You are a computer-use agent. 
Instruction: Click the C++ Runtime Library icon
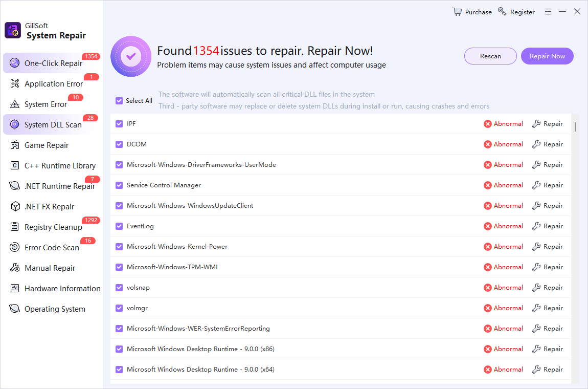pos(15,165)
